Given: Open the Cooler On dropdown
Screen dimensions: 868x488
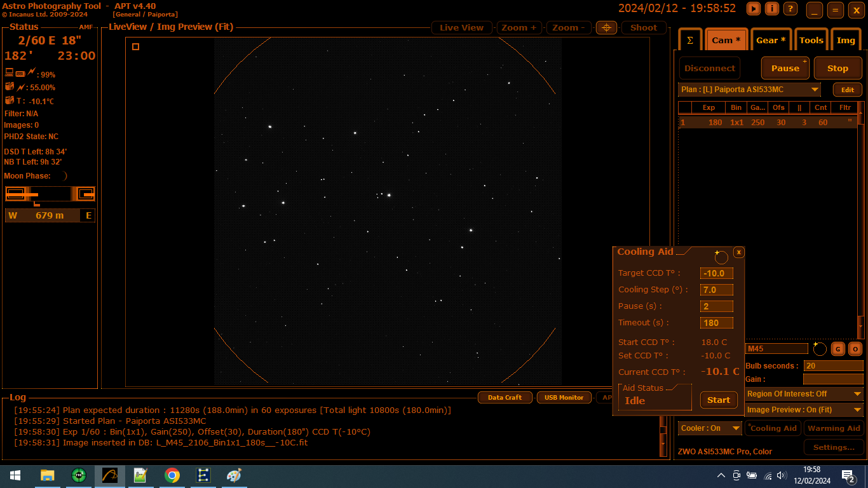Looking at the screenshot, I should coord(710,428).
